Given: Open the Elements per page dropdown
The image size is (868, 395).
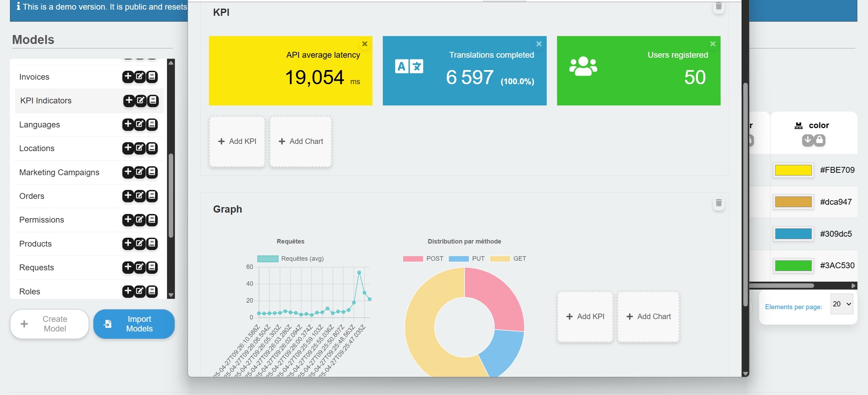Looking at the screenshot, I should tap(842, 304).
